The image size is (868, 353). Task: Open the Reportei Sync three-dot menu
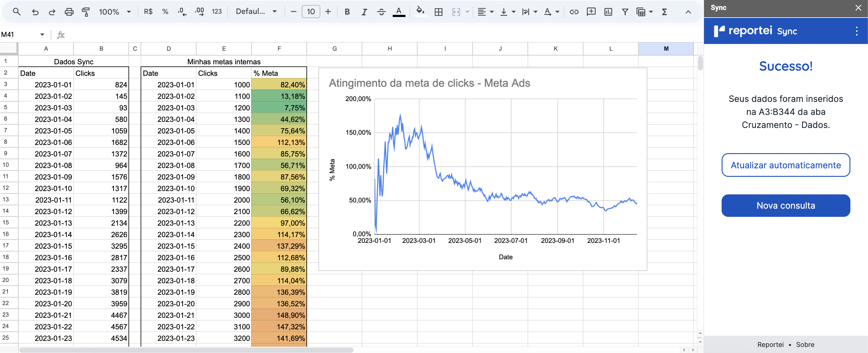856,31
